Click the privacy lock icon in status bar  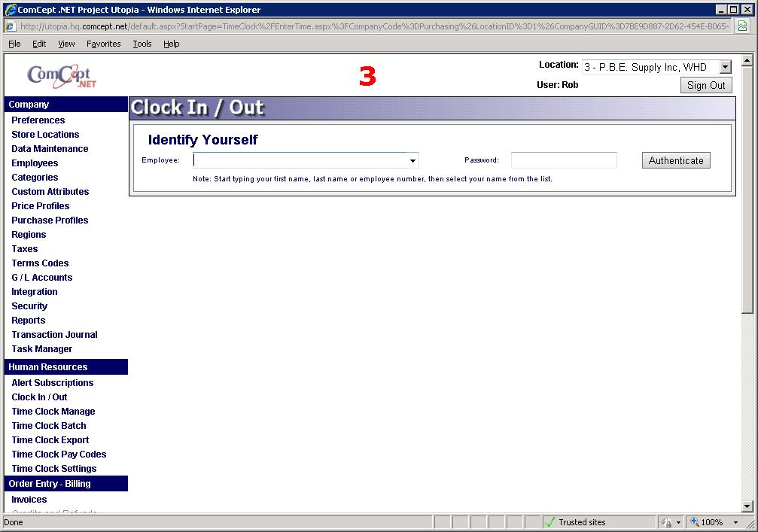pos(666,522)
